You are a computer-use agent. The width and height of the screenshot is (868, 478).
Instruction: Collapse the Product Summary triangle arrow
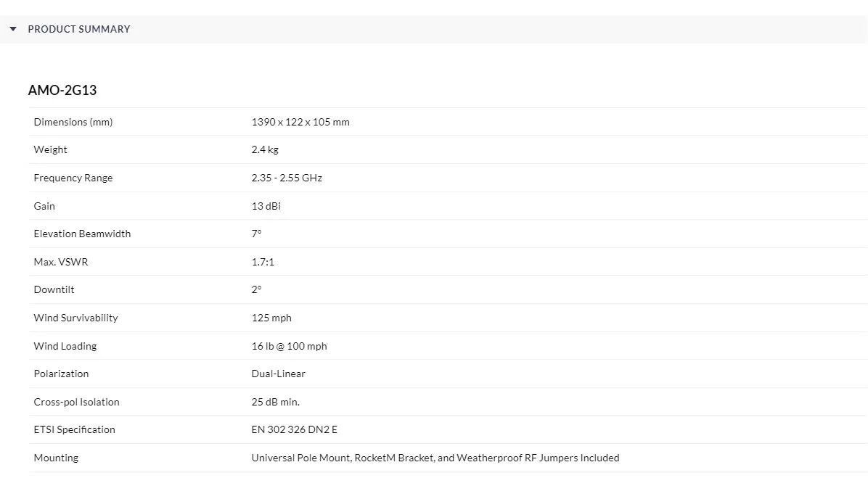tap(13, 29)
